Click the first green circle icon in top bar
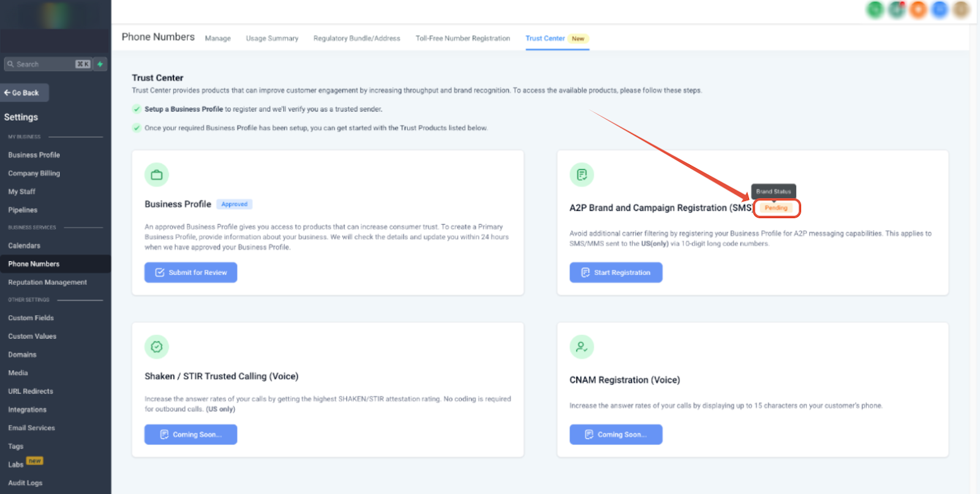Viewport: 980px width, 494px height. coord(875,9)
